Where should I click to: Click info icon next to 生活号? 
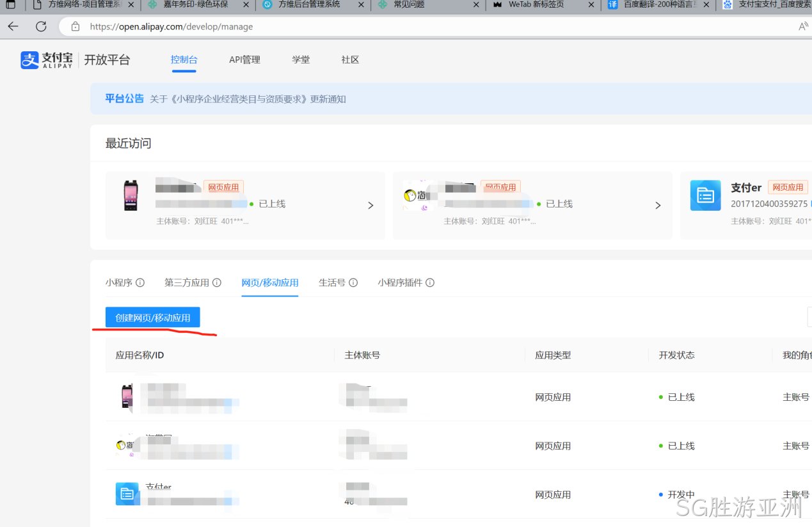point(353,282)
